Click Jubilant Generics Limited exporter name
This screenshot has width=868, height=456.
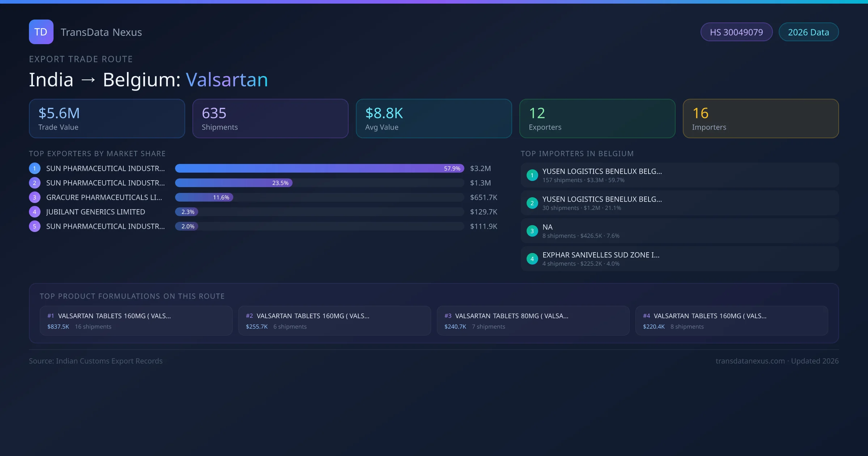pos(95,212)
